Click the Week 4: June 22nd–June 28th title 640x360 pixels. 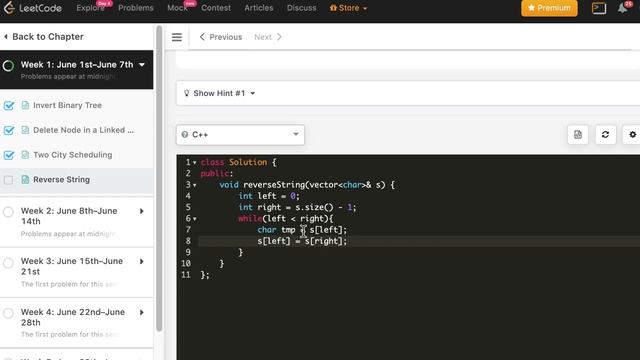(x=73, y=317)
